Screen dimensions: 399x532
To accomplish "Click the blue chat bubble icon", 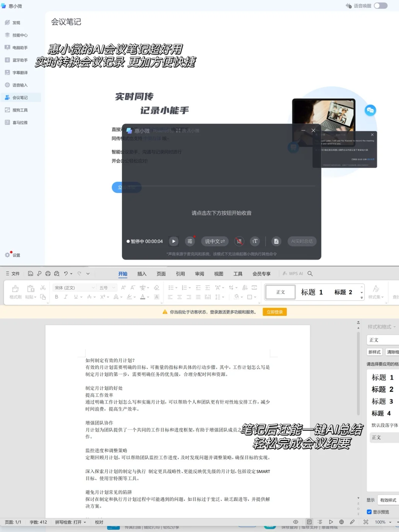I will pyautogui.click(x=370, y=110).
